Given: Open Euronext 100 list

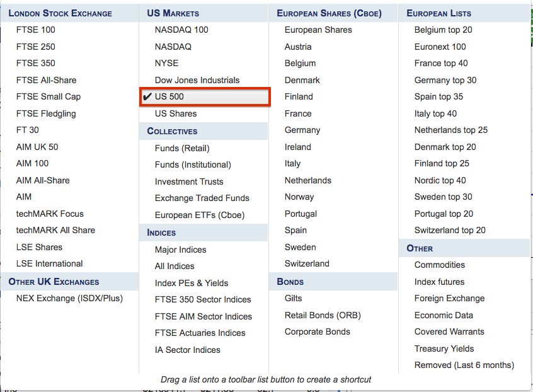Looking at the screenshot, I should (440, 47).
